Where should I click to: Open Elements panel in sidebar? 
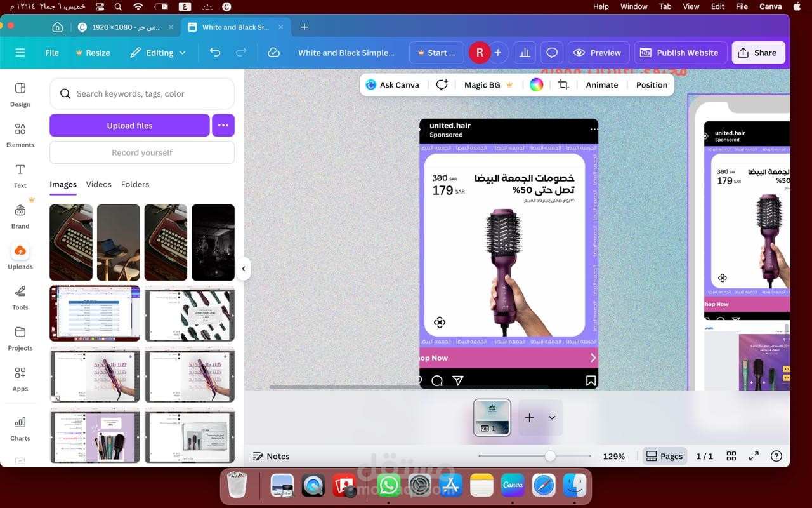click(20, 135)
